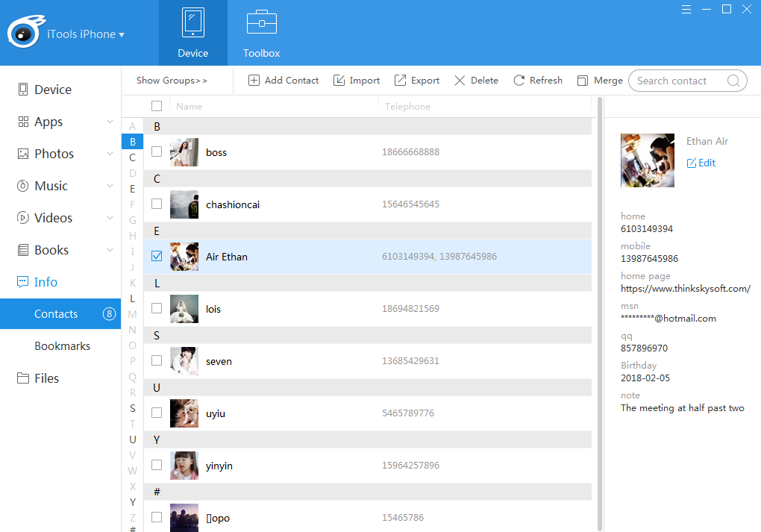Image resolution: width=761 pixels, height=532 pixels.
Task: Open the hamburger menu in title bar
Action: 686,9
